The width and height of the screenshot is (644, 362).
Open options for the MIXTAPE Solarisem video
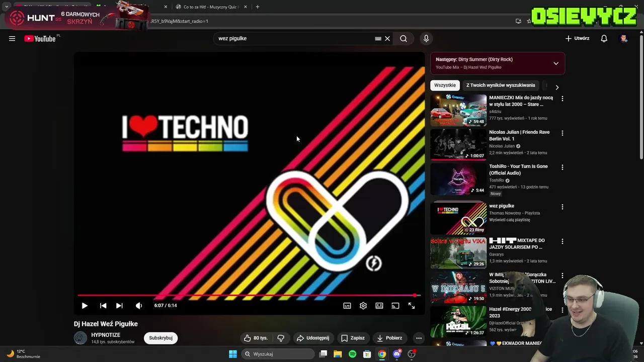point(562,241)
